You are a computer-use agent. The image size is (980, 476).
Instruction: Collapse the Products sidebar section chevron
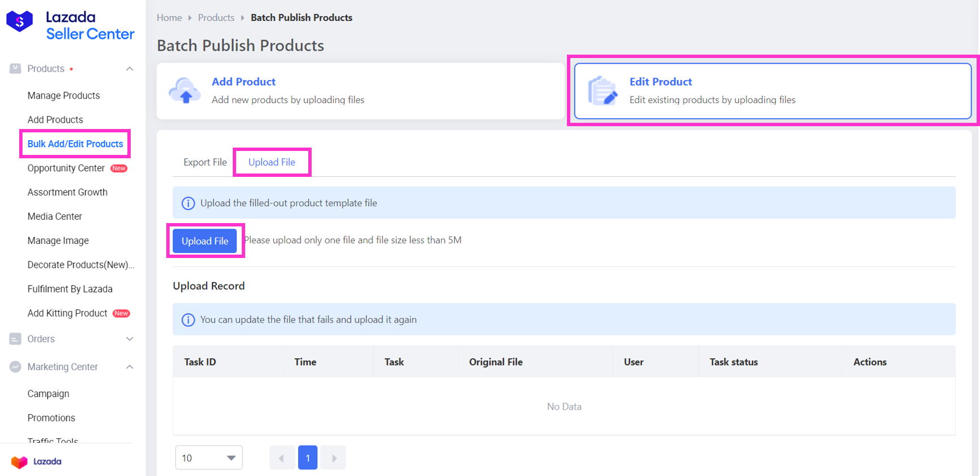point(130,69)
